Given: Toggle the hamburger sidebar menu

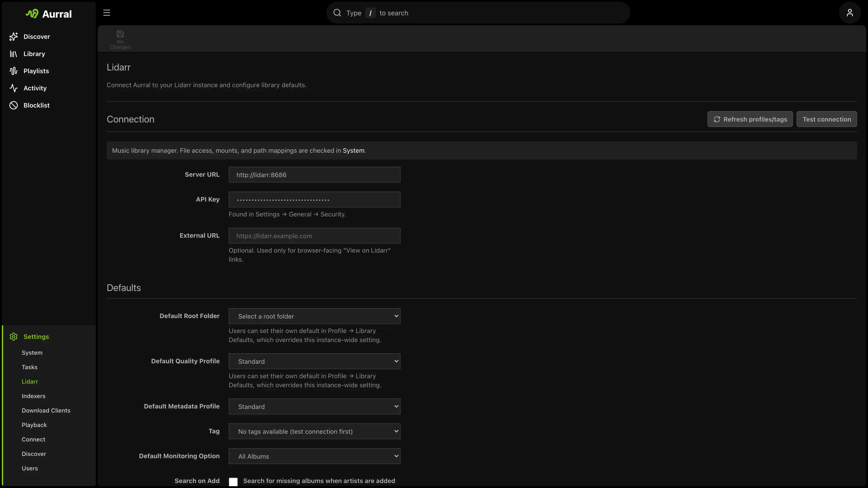Looking at the screenshot, I should pos(106,13).
